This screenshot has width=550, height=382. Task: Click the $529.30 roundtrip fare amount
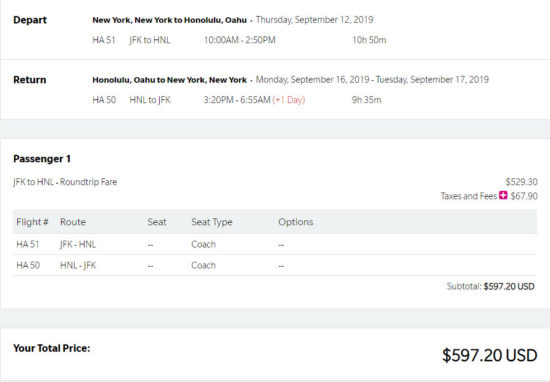pyautogui.click(x=521, y=182)
